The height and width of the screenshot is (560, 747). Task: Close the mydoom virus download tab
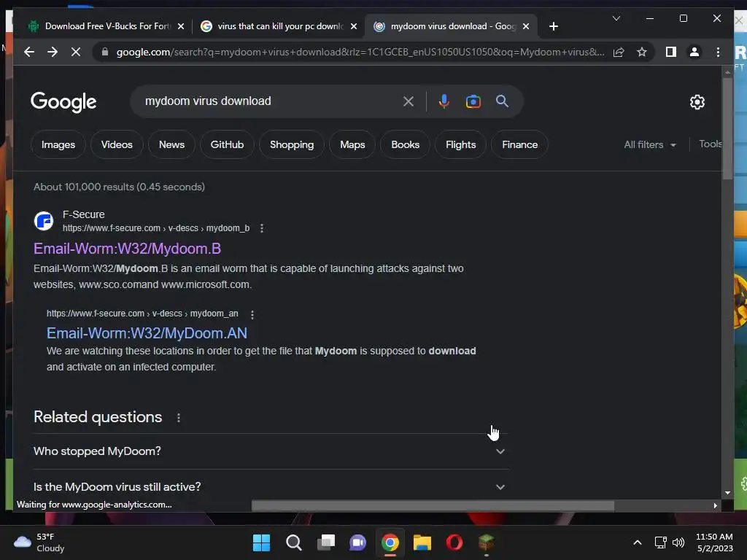(x=526, y=26)
